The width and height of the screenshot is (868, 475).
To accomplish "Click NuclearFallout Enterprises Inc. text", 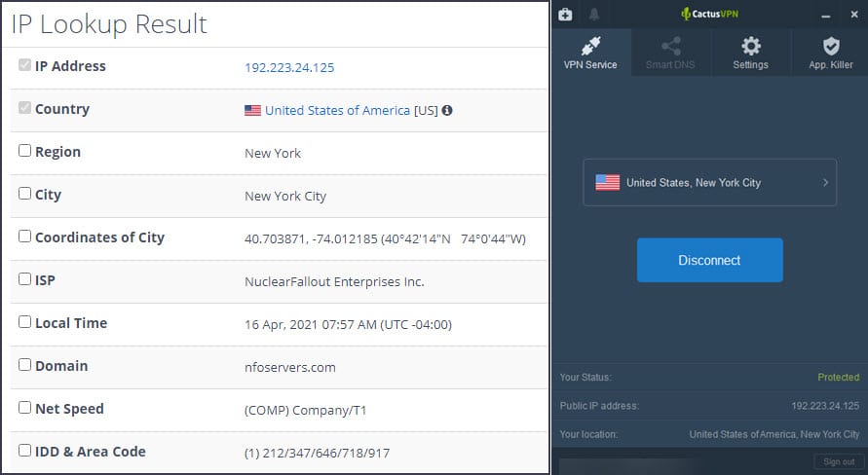I will pyautogui.click(x=334, y=282).
